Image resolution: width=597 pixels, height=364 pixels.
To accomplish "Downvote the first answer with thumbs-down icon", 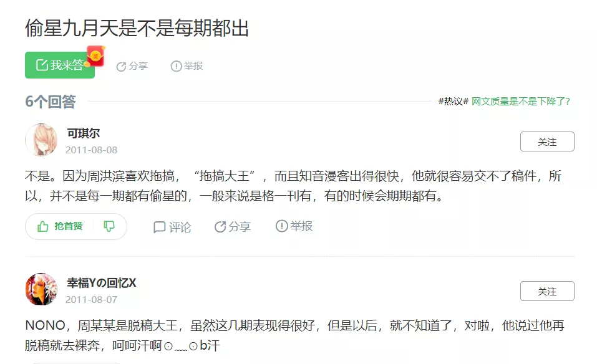I will tap(109, 226).
